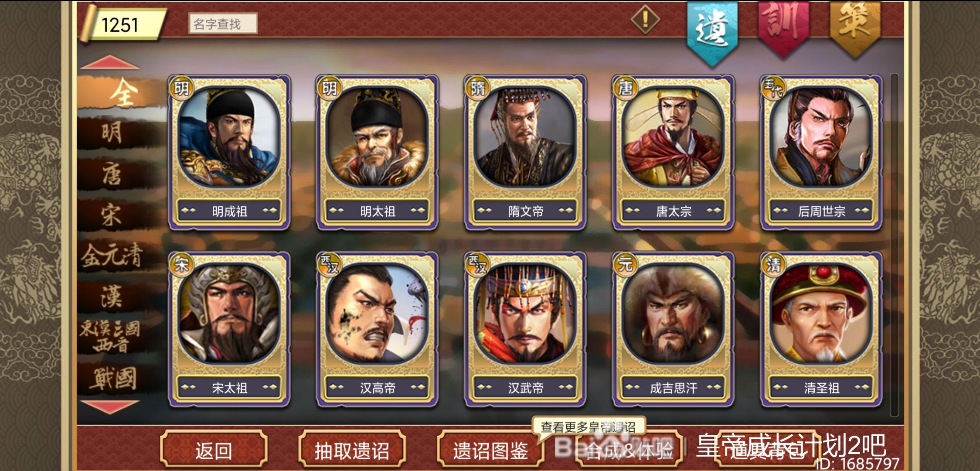Click the diamond exclamation alert icon
Screen dimensions: 980x471
pyautogui.click(x=645, y=19)
